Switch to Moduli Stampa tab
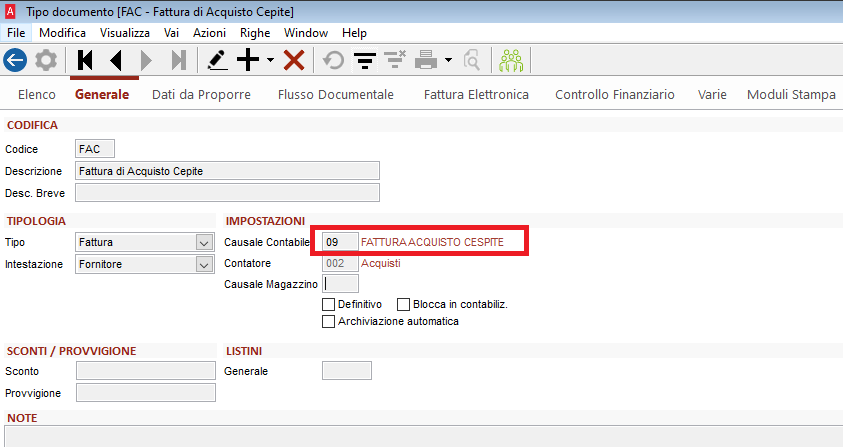 point(791,95)
